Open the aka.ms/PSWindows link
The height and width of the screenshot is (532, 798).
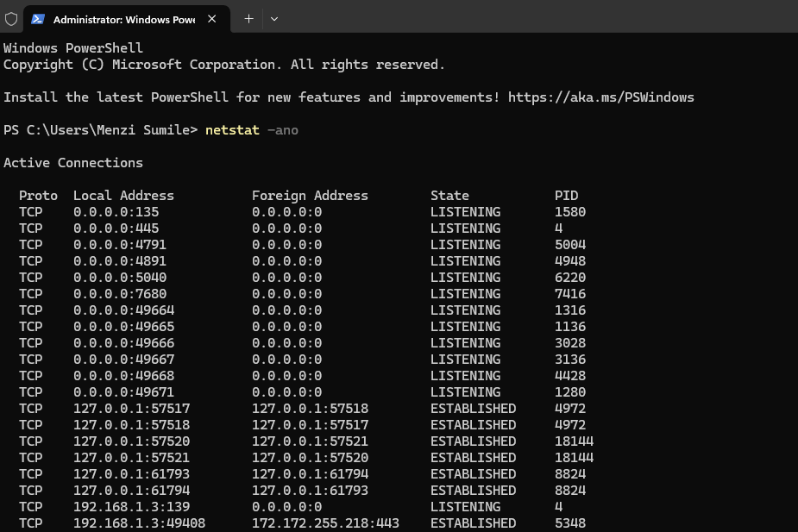[x=600, y=97]
